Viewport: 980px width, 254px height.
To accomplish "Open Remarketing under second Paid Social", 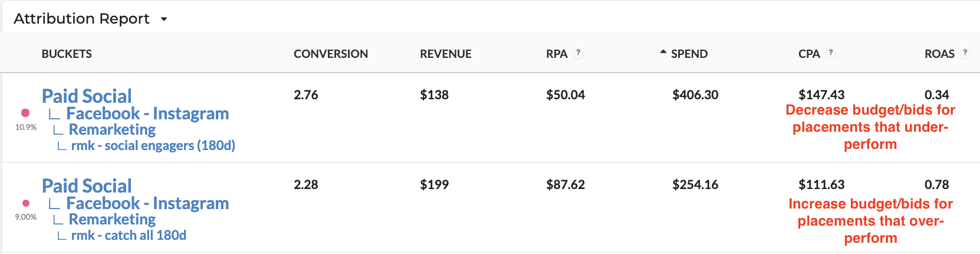I will [x=112, y=219].
